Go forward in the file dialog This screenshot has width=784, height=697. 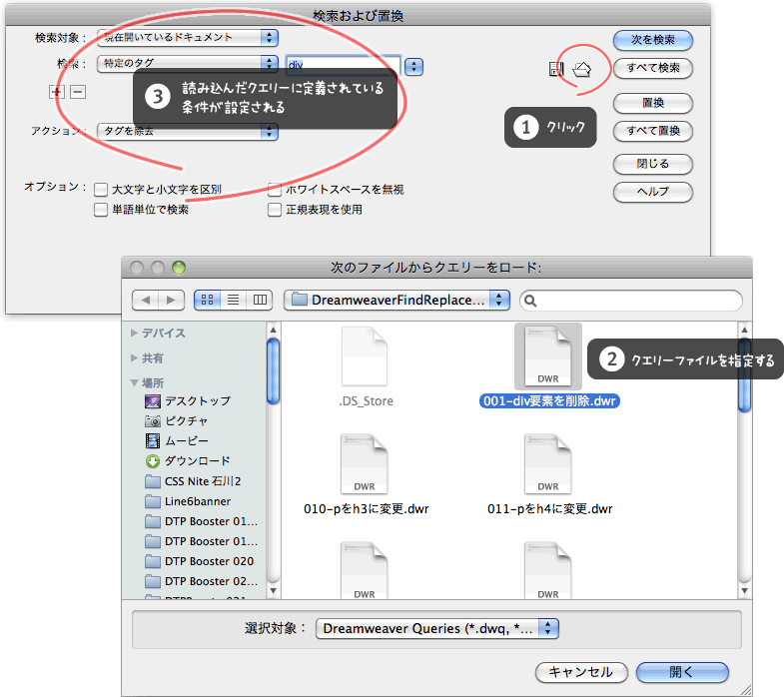tap(172, 300)
